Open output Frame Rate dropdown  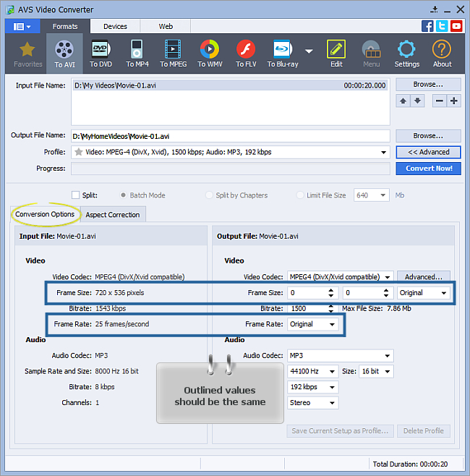pos(332,325)
